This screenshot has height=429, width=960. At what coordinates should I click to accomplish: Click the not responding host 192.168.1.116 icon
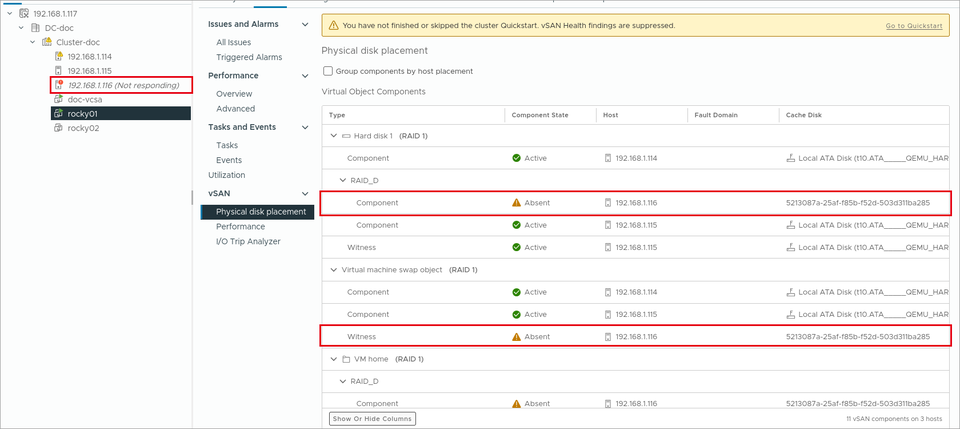pos(59,85)
